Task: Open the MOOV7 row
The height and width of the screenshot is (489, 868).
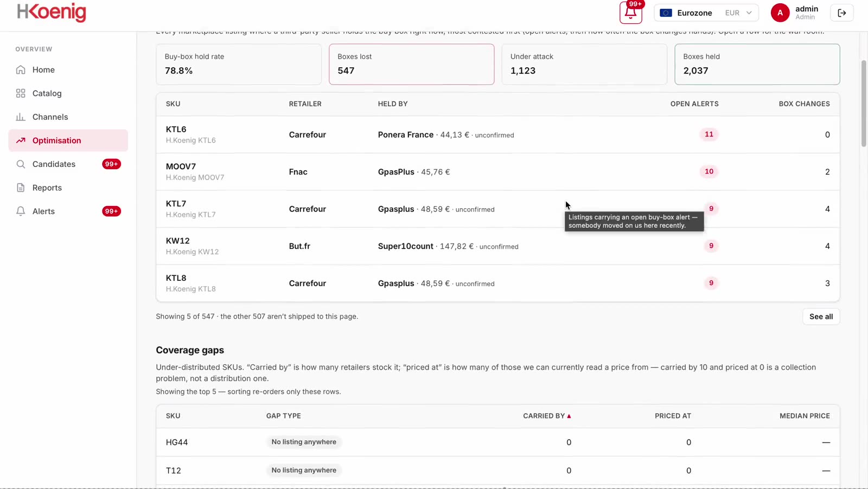Action: [498, 172]
